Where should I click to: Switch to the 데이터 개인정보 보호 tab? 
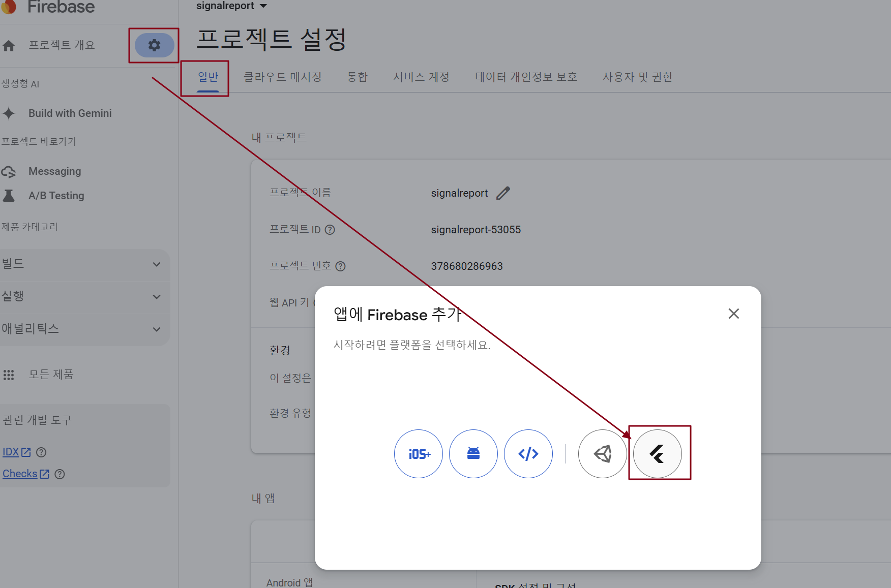526,77
